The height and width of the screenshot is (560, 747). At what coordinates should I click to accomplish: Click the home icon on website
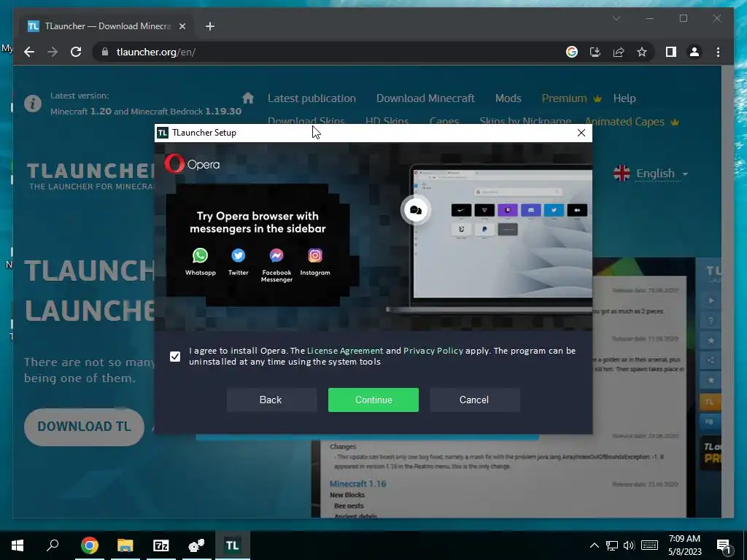click(248, 98)
